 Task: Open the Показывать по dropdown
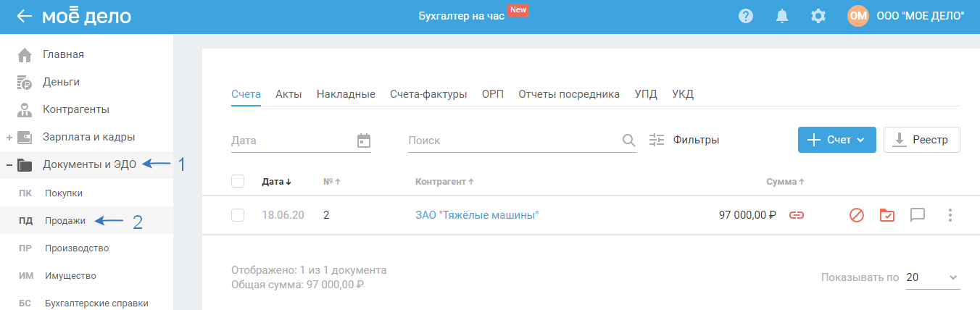pos(933,277)
